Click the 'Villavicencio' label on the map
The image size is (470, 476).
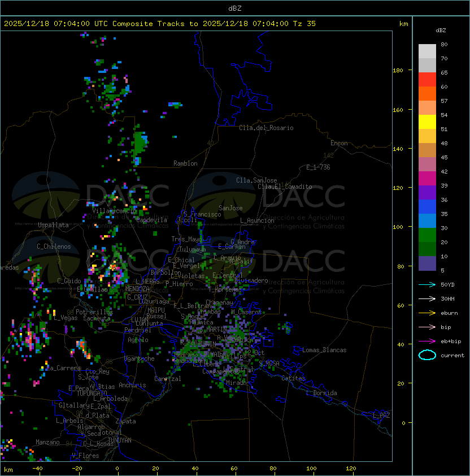114,211
